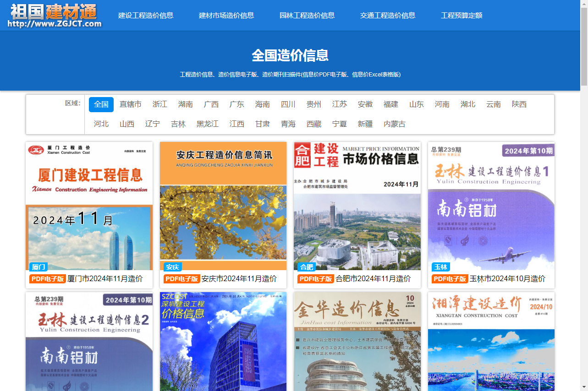Filter by 山东 region
The image size is (588, 391).
tap(417, 104)
